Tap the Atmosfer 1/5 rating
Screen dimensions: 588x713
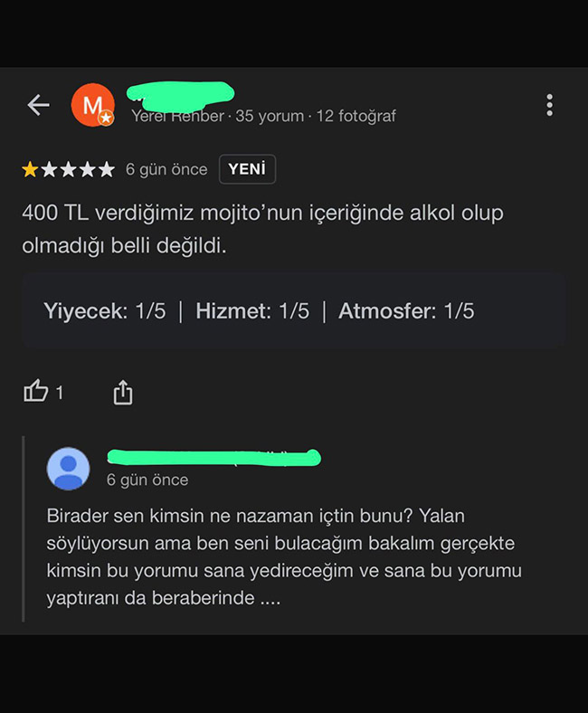point(406,311)
